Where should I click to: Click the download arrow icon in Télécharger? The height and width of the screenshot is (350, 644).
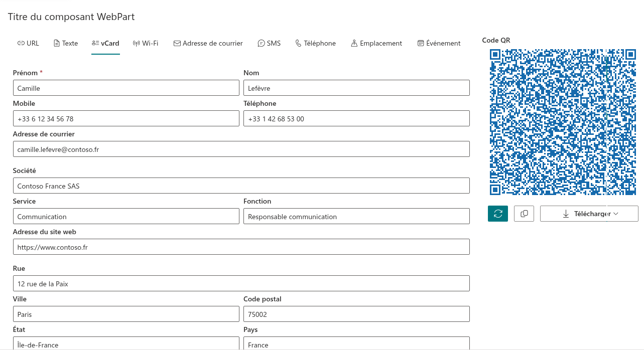point(566,214)
